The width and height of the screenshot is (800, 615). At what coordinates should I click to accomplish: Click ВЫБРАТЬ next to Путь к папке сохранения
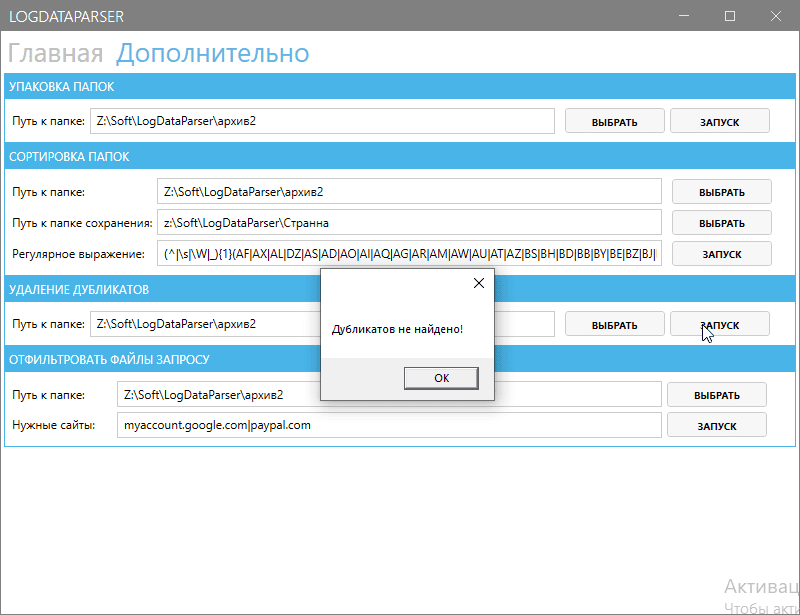(721, 222)
